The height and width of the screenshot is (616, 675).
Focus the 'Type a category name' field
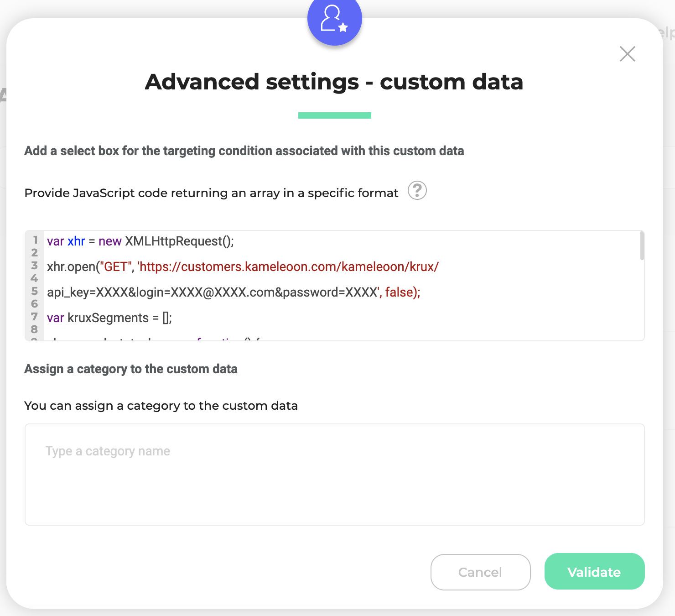click(334, 475)
